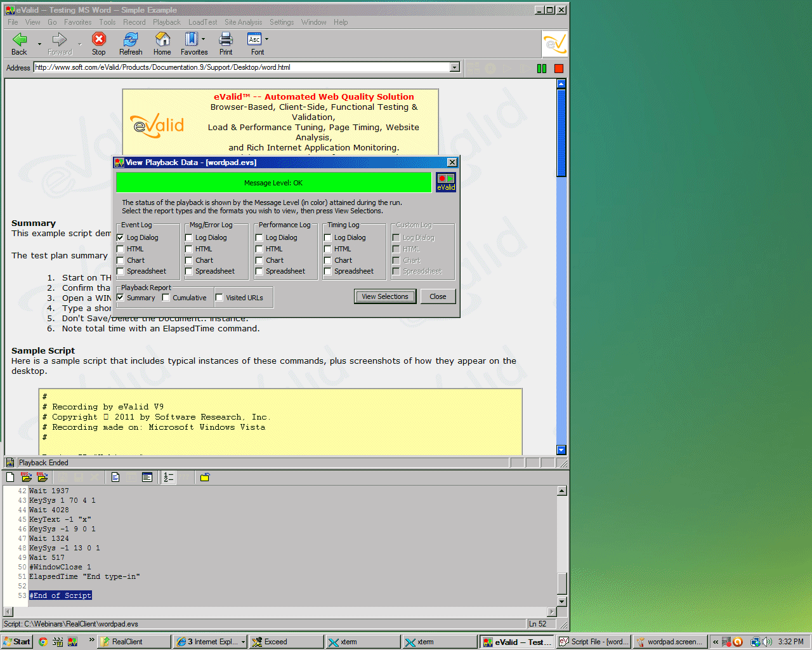Expand the Font dropdown arrow
This screenshot has height=650, width=812.
pos(266,39)
